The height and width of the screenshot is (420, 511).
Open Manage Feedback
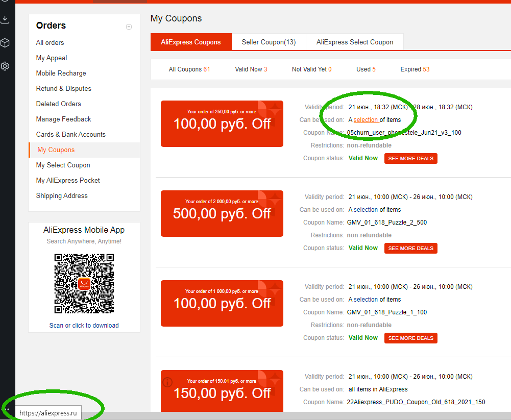[63, 119]
